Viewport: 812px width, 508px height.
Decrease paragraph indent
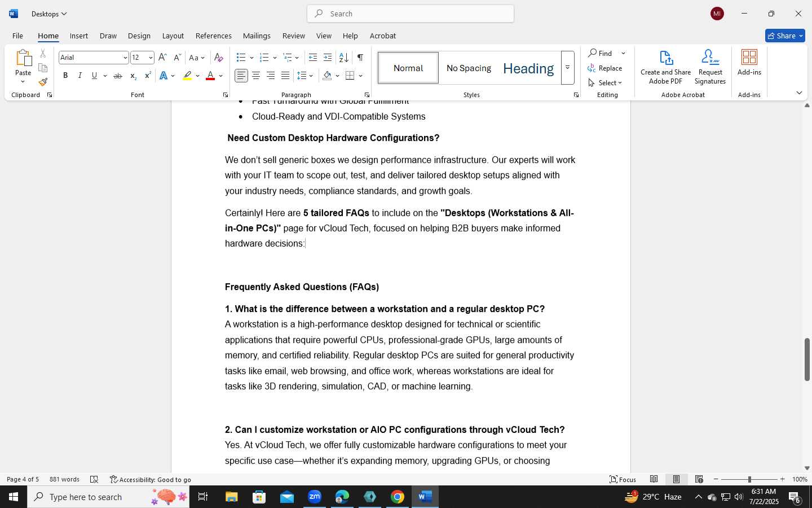(313, 58)
